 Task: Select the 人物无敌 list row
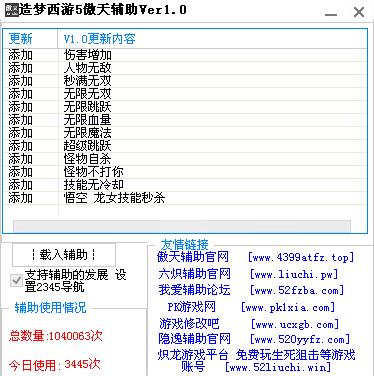(185, 68)
